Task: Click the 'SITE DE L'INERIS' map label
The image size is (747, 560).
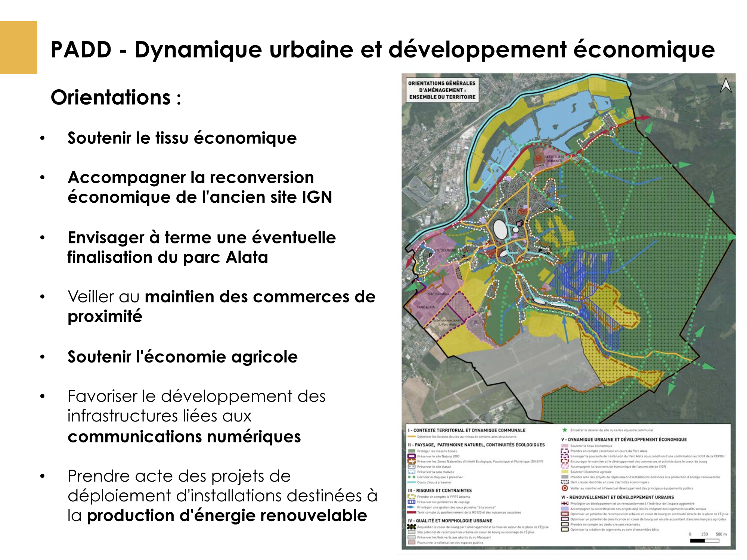Action: click(x=445, y=250)
